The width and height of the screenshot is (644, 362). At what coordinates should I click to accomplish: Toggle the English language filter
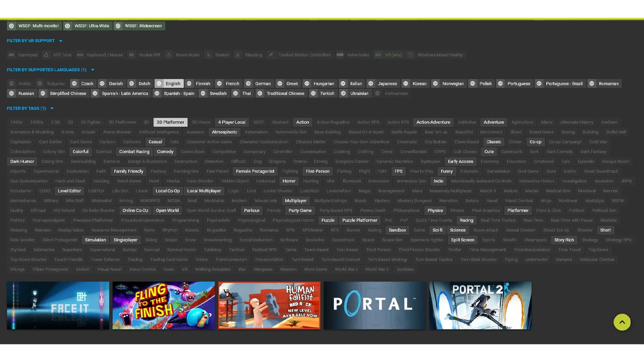[169, 83]
